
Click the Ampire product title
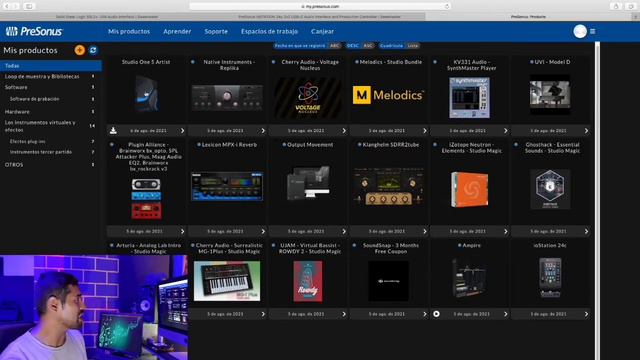pos(471,245)
